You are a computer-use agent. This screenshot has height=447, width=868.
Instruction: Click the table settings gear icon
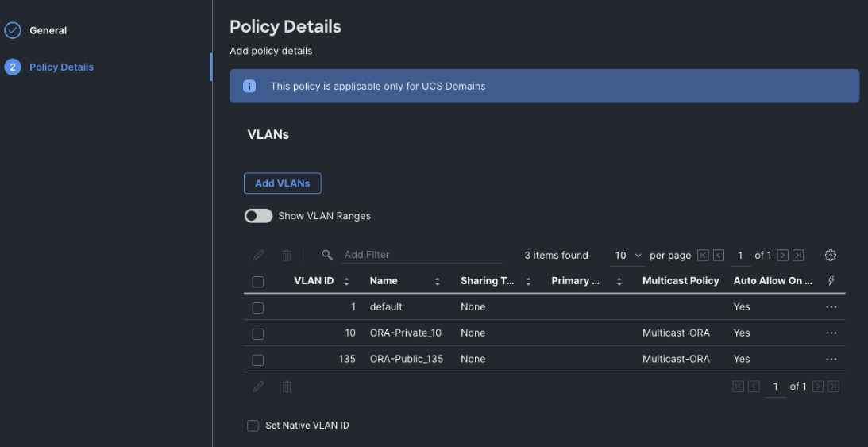831,256
